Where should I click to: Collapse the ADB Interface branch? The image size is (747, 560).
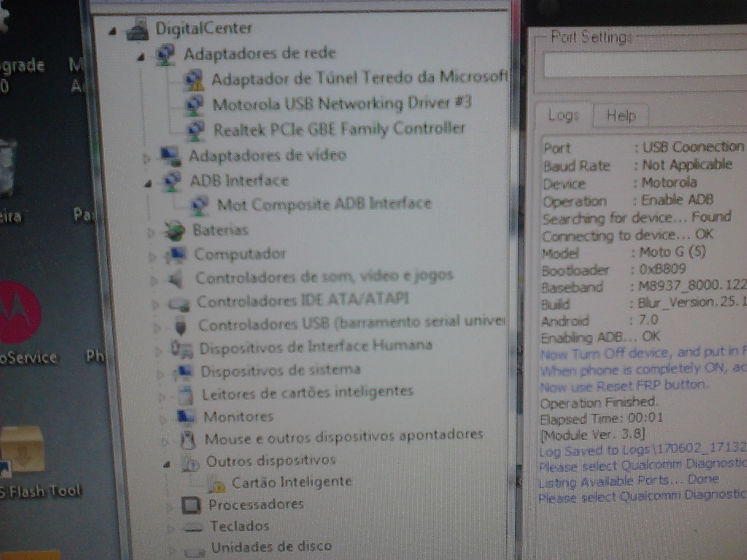148,184
